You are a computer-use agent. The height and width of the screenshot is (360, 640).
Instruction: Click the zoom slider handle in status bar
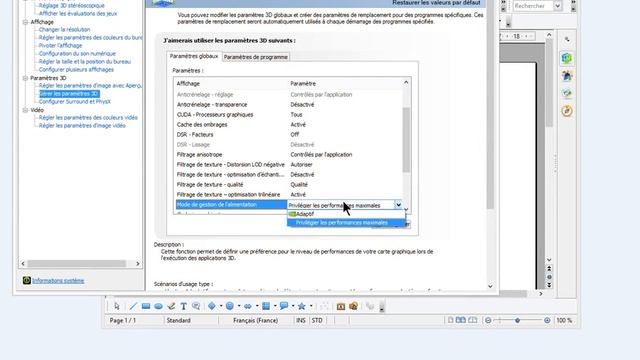[x=518, y=320]
